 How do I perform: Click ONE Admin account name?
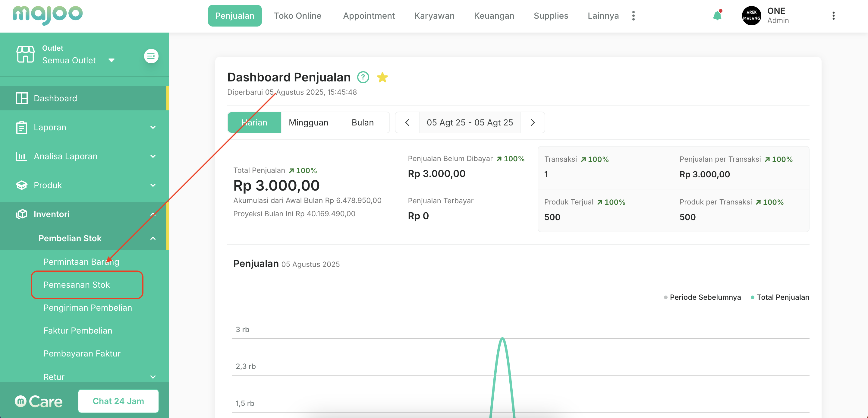(778, 15)
